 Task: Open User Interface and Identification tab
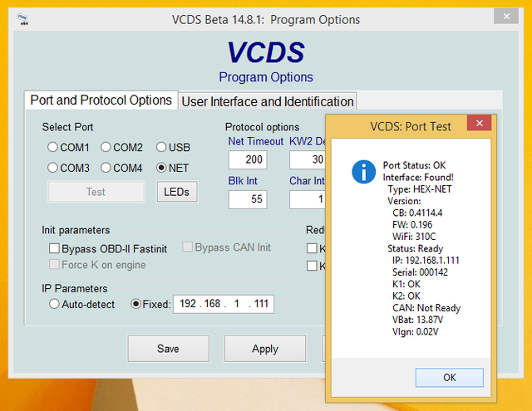[268, 101]
